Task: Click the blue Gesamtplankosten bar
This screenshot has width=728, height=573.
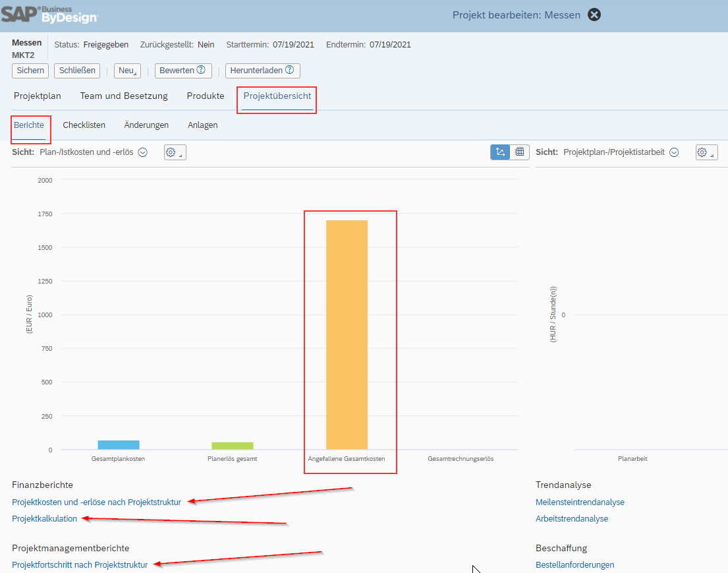Action: pyautogui.click(x=119, y=444)
